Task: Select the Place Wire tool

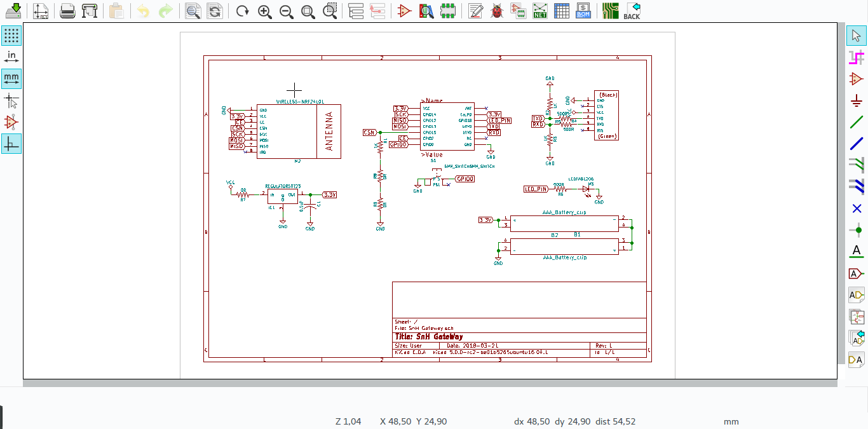Action: pyautogui.click(x=857, y=122)
